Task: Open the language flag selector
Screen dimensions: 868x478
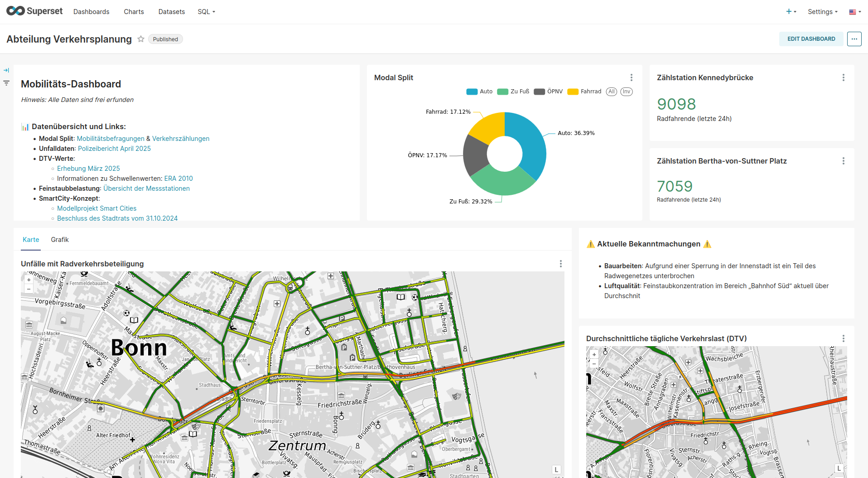Action: [x=854, y=12]
